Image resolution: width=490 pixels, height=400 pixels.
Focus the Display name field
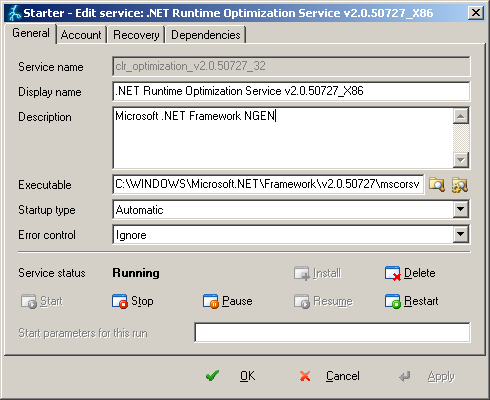[291, 91]
